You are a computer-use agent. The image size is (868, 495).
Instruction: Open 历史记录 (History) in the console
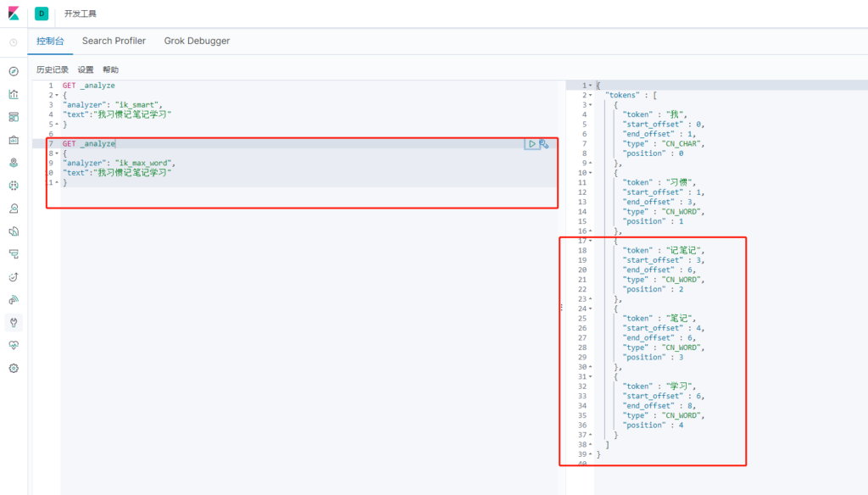point(53,70)
